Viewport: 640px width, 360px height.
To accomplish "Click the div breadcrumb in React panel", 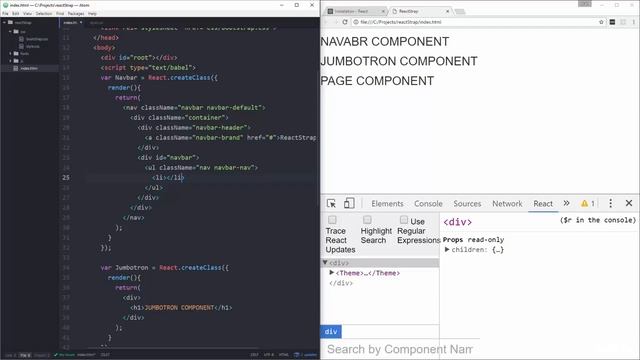I will click(x=331, y=331).
